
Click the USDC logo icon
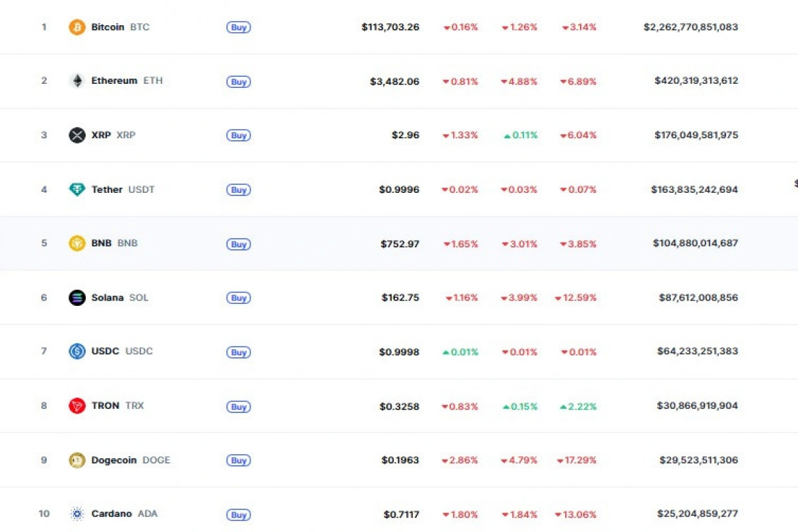coord(77,351)
